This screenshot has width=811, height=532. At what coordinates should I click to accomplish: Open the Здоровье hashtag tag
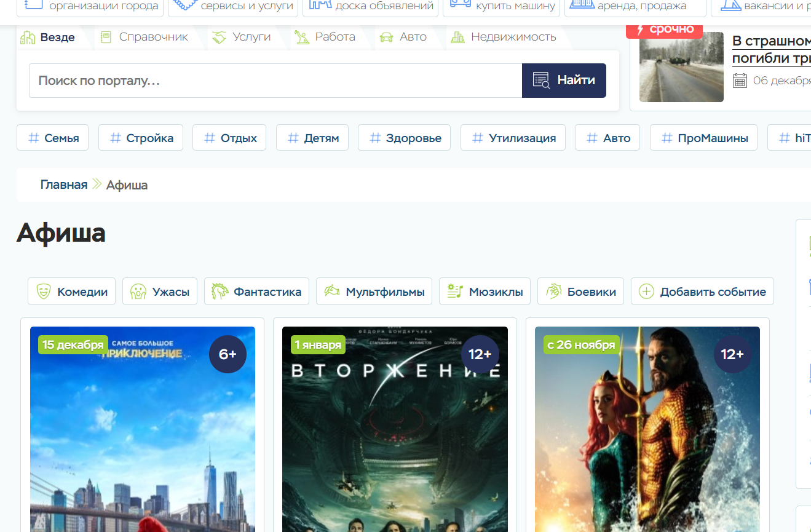click(404, 138)
